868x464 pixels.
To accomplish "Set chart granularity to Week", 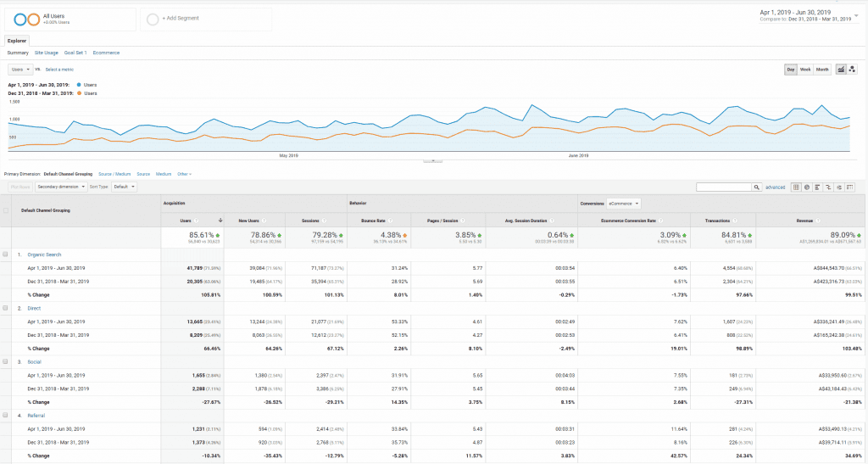I will point(805,70).
